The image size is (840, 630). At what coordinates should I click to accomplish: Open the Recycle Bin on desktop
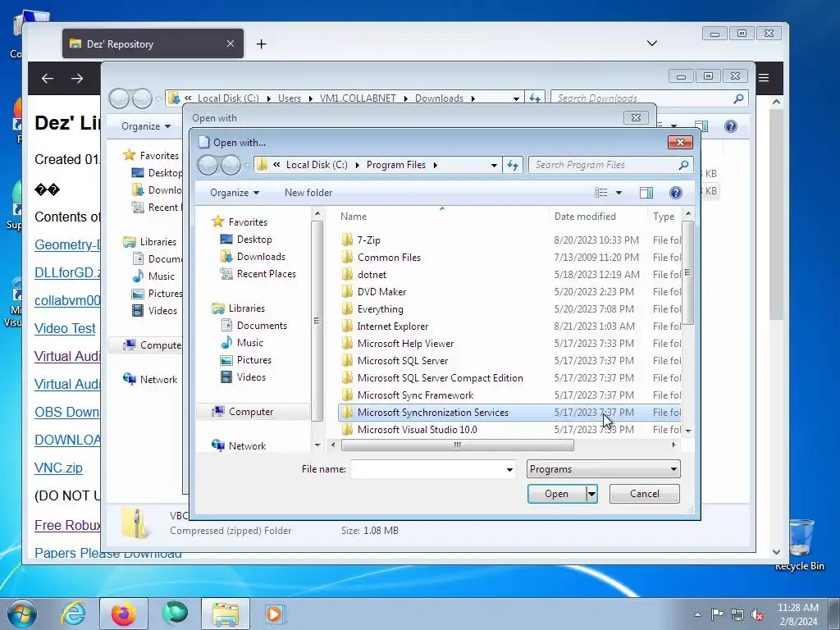[799, 544]
